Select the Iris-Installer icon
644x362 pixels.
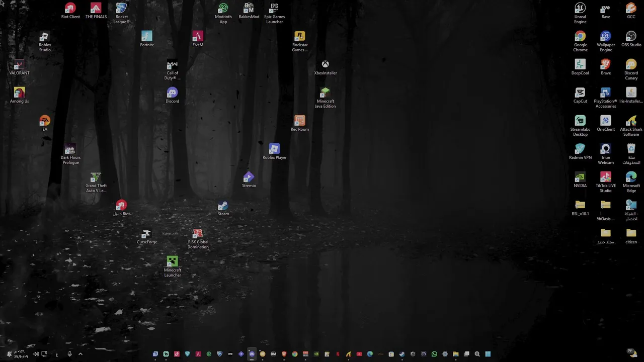click(x=631, y=96)
